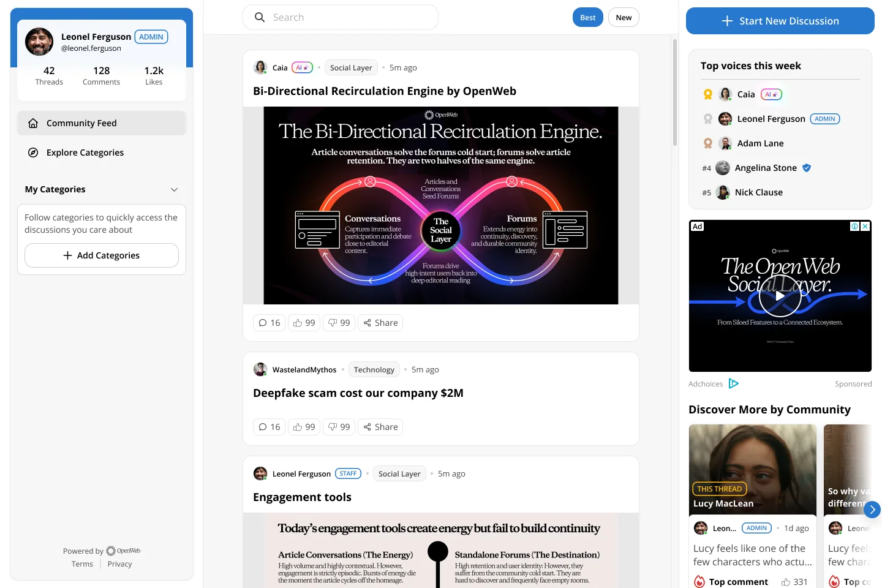Open Explore Categories in sidebar
Viewport: 882px width, 588px height.
(x=102, y=153)
